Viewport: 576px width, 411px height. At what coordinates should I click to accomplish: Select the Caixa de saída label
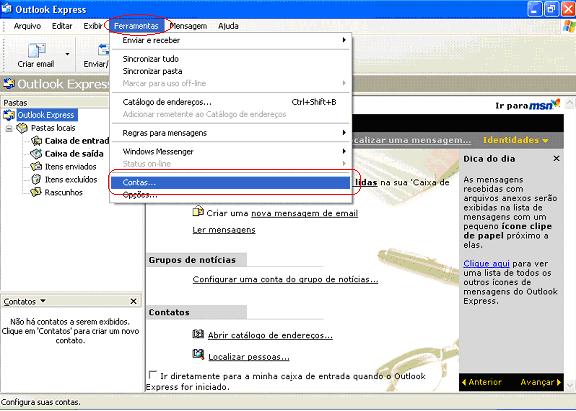74,154
